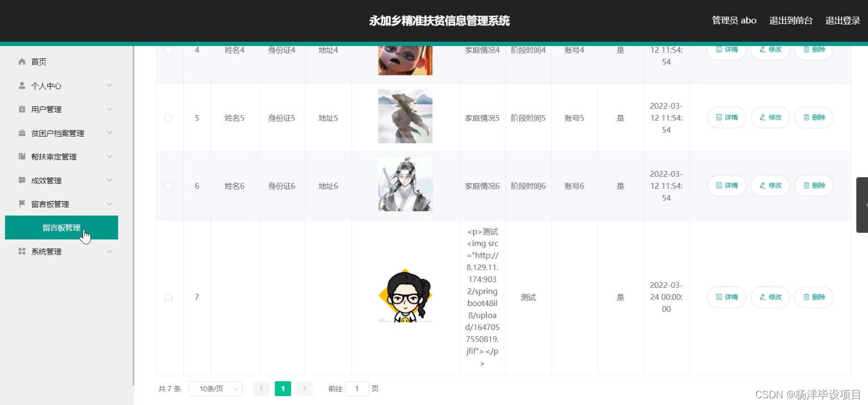The image size is (868, 405).
Task: Click the grid icon beside 系统管理
Action: click(22, 252)
